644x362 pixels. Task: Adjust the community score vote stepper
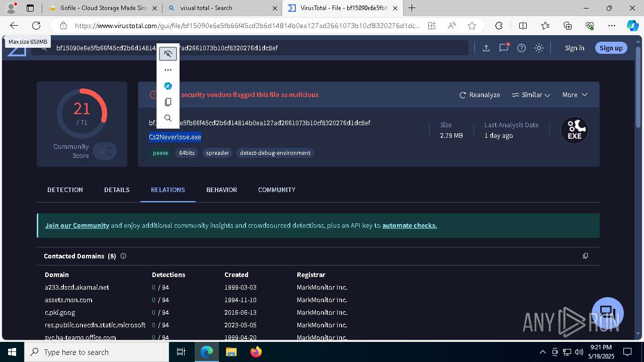(x=105, y=151)
